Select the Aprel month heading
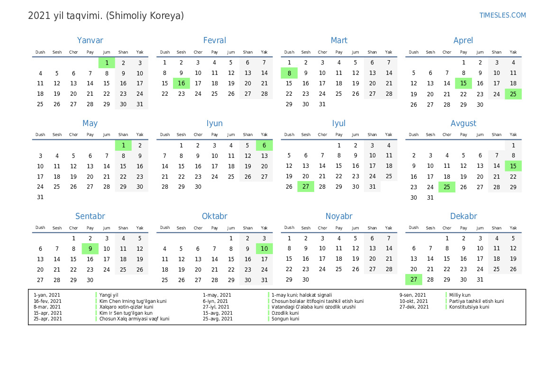The image size is (554, 392). coord(463,40)
